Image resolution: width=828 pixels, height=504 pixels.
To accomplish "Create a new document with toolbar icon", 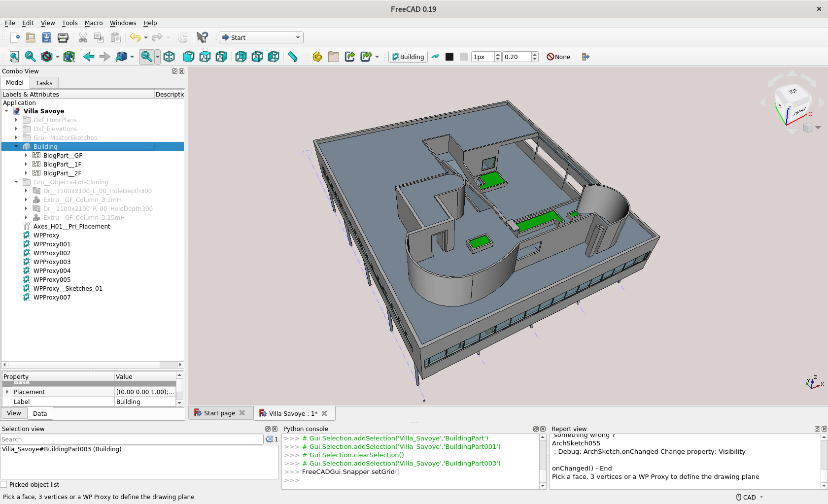I will [14, 37].
